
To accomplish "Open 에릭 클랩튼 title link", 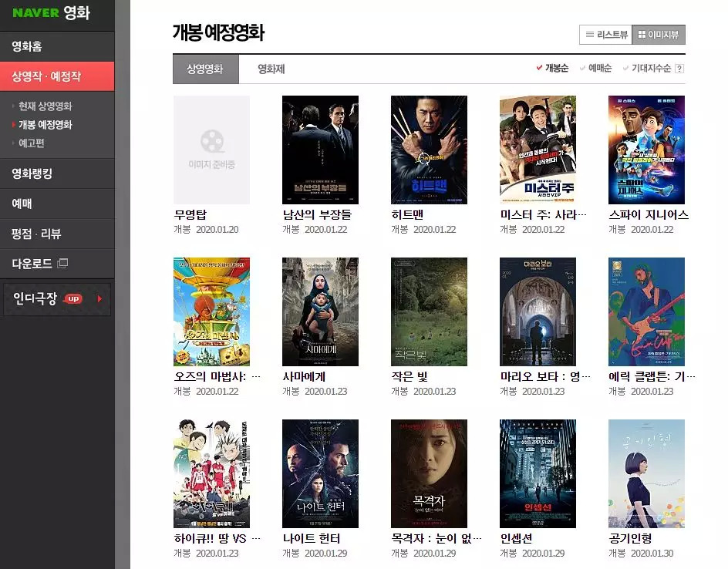I will [652, 377].
